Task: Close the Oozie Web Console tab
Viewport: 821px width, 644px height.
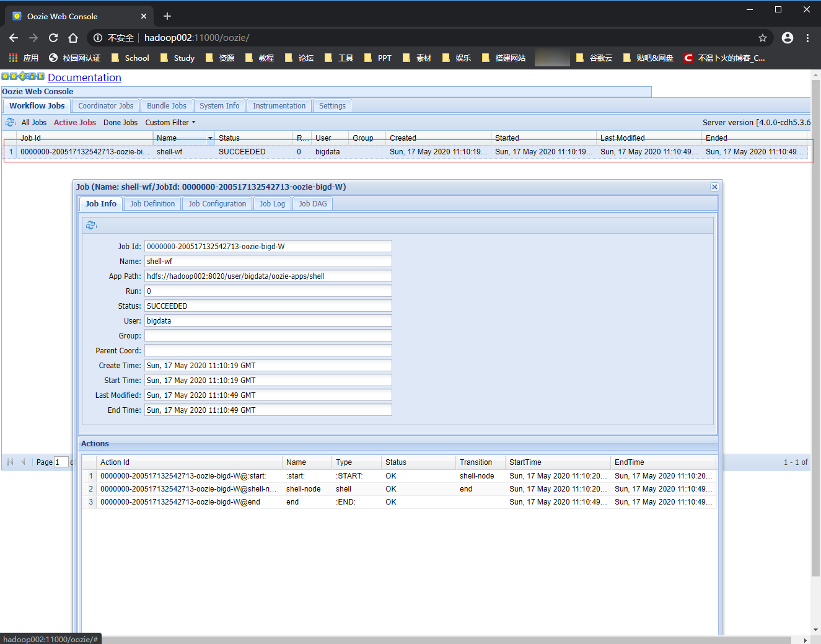Action: tap(144, 16)
